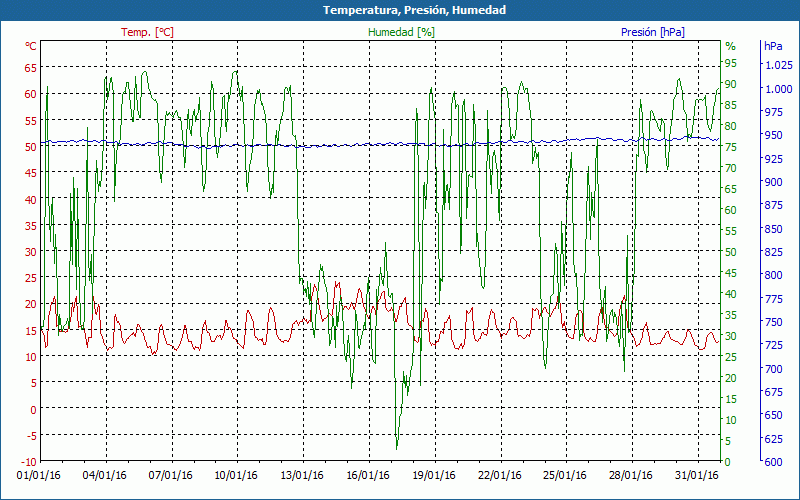Click the 1.025 value on pressure axis
The width and height of the screenshot is (800, 500).
coord(778,65)
